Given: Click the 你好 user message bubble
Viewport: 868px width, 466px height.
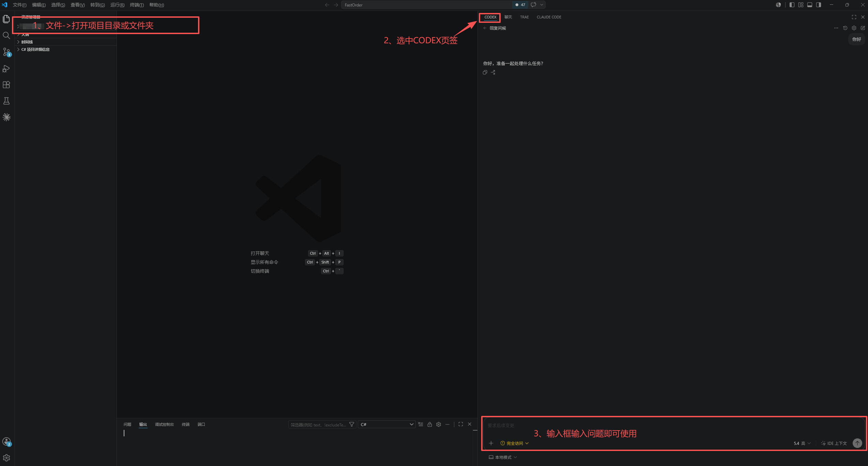Looking at the screenshot, I should 856,39.
